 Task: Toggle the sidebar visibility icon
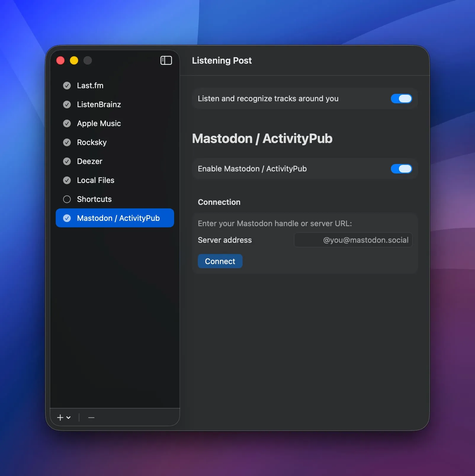point(166,60)
